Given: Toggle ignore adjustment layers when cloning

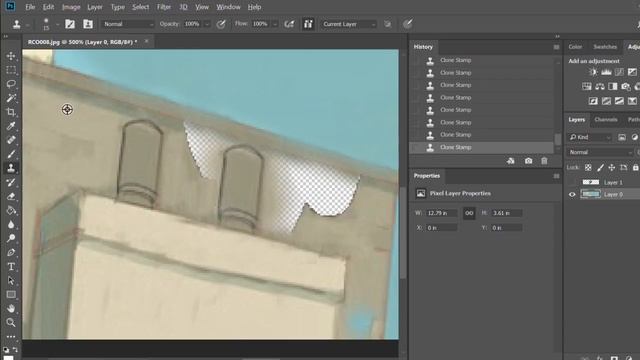Looking at the screenshot, I should [x=387, y=24].
